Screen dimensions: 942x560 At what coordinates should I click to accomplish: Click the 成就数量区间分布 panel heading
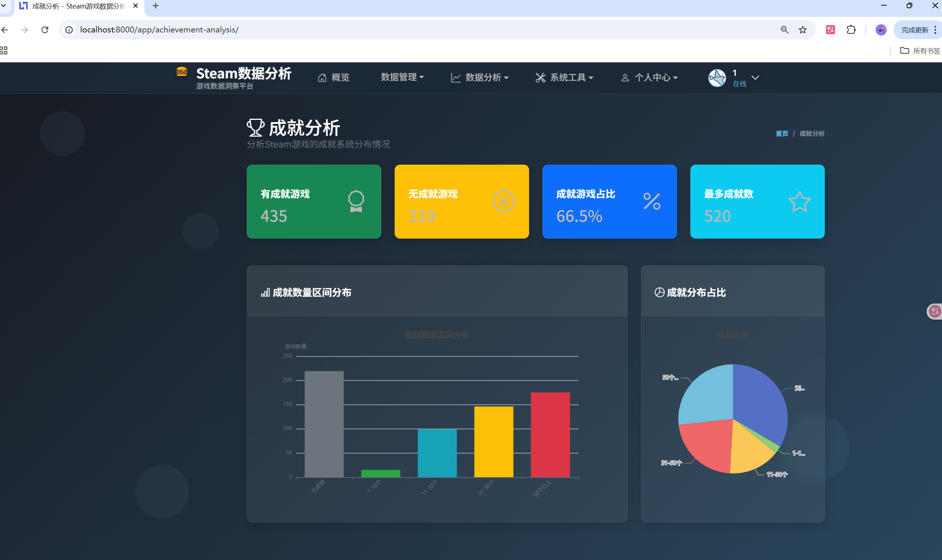(x=312, y=292)
